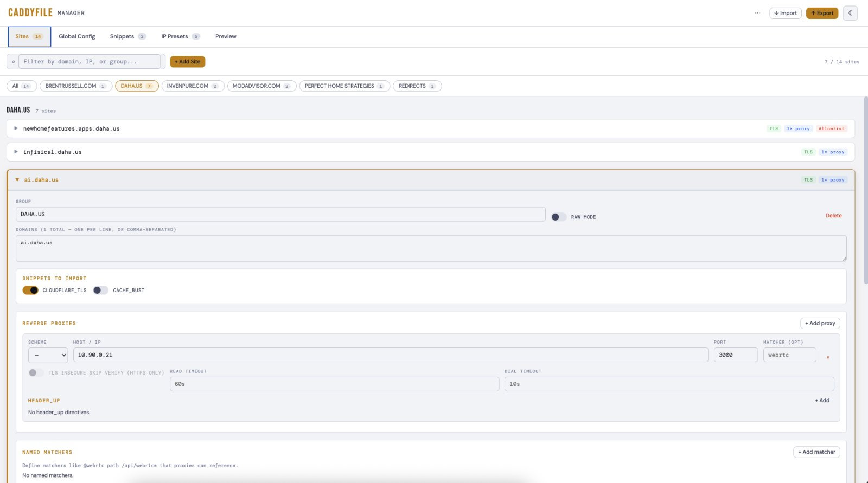Click the Read Timeout field
Image resolution: width=868 pixels, height=483 pixels.
[x=334, y=384]
